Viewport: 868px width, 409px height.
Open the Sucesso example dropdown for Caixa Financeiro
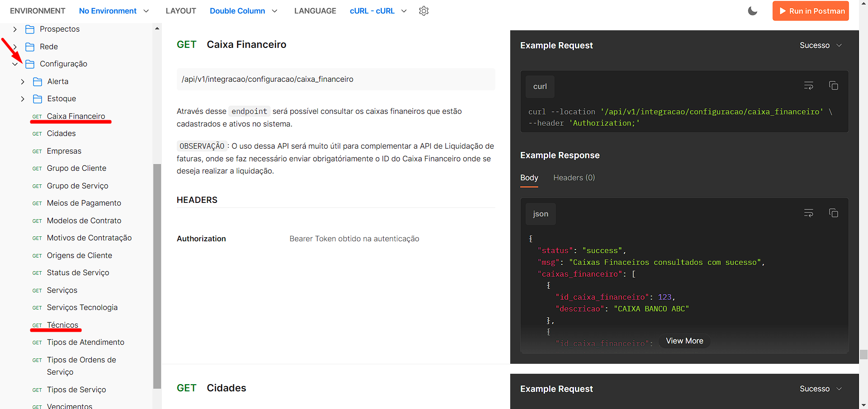coord(821,45)
